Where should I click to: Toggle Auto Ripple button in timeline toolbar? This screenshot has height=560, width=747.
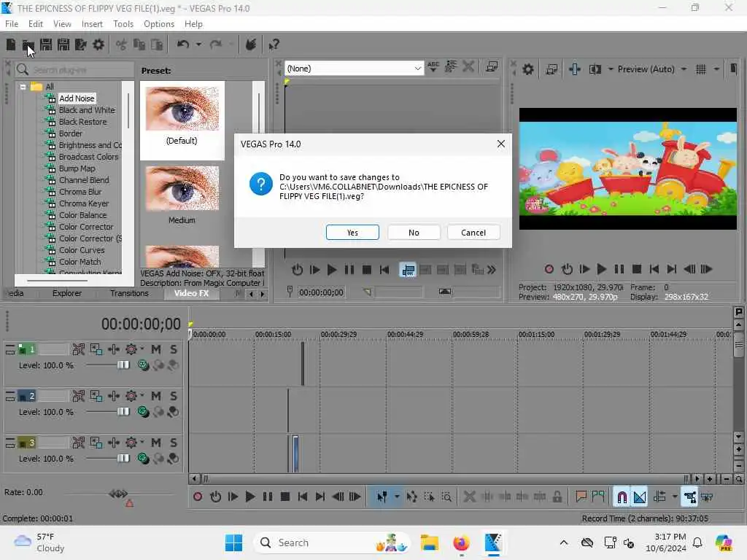coord(659,497)
